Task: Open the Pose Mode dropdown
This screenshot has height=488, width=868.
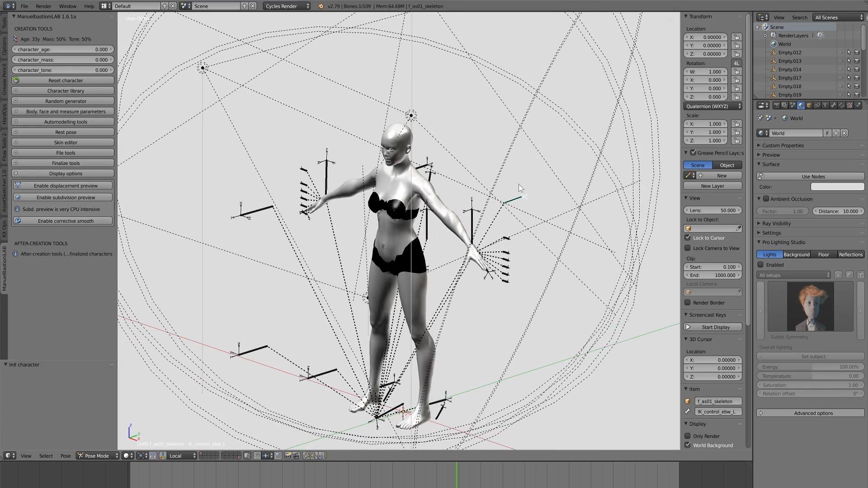Action: point(98,455)
